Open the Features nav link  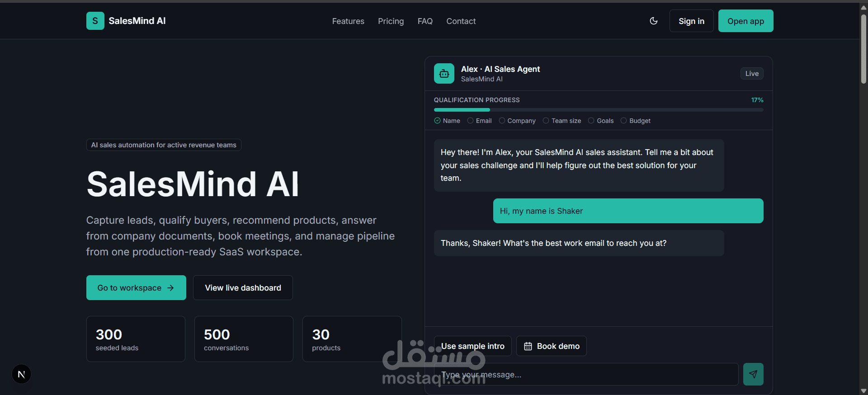(x=348, y=21)
